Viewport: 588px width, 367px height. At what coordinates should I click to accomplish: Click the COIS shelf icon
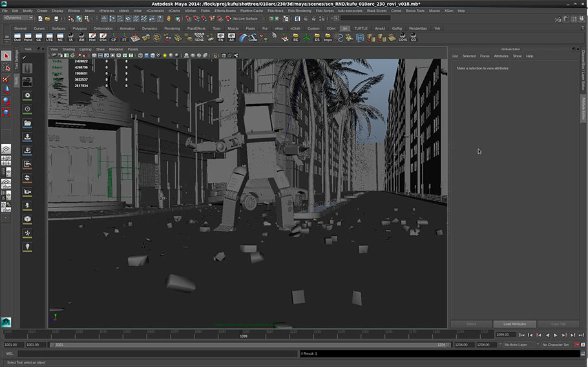pos(403,37)
